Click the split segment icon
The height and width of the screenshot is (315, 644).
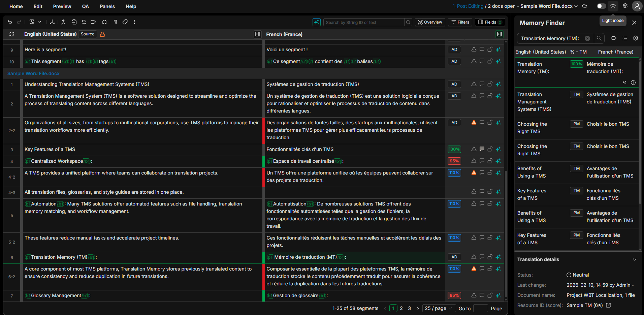[52, 22]
